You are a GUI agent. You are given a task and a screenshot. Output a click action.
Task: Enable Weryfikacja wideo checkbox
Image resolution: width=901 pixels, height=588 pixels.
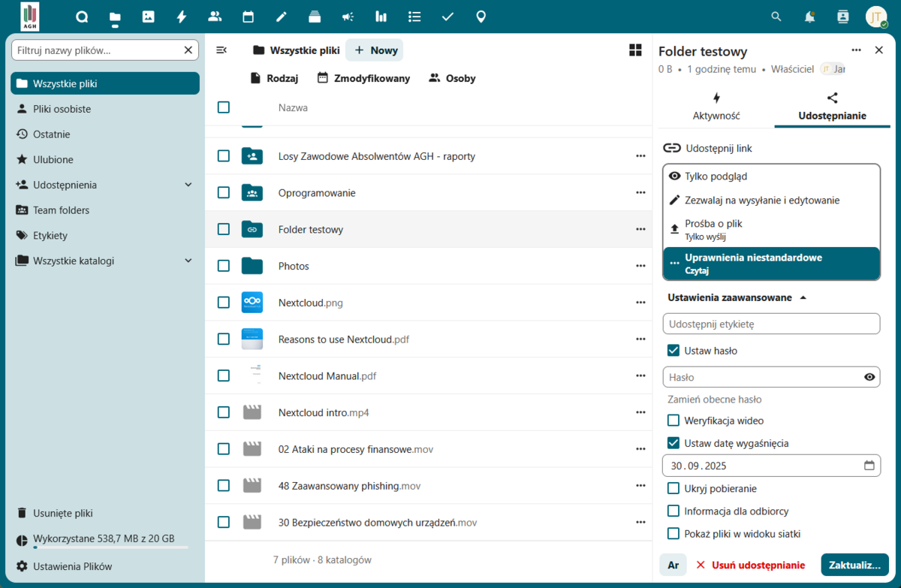point(673,421)
